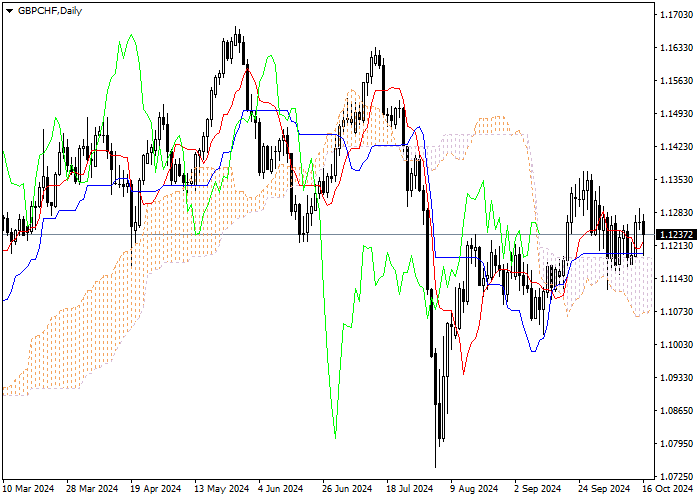Click the 1.16330 price scale label
The image size is (700, 500).
pos(676,48)
